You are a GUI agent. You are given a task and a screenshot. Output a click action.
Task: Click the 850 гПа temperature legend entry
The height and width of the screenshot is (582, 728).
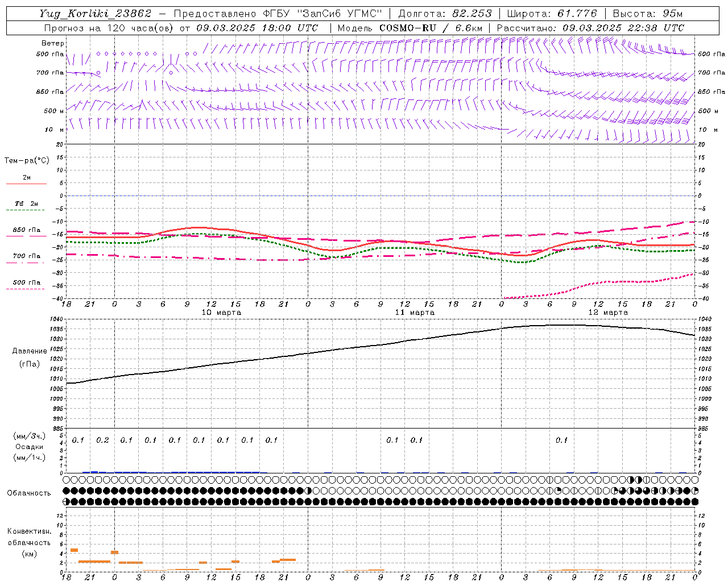[x=27, y=230]
